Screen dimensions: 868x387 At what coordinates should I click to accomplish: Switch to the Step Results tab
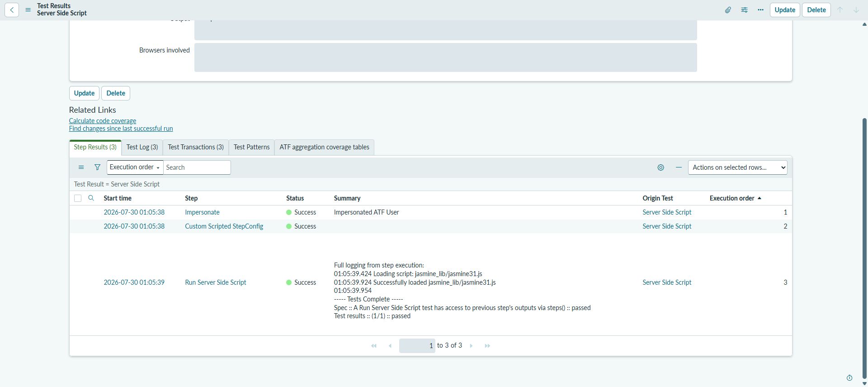pos(95,147)
